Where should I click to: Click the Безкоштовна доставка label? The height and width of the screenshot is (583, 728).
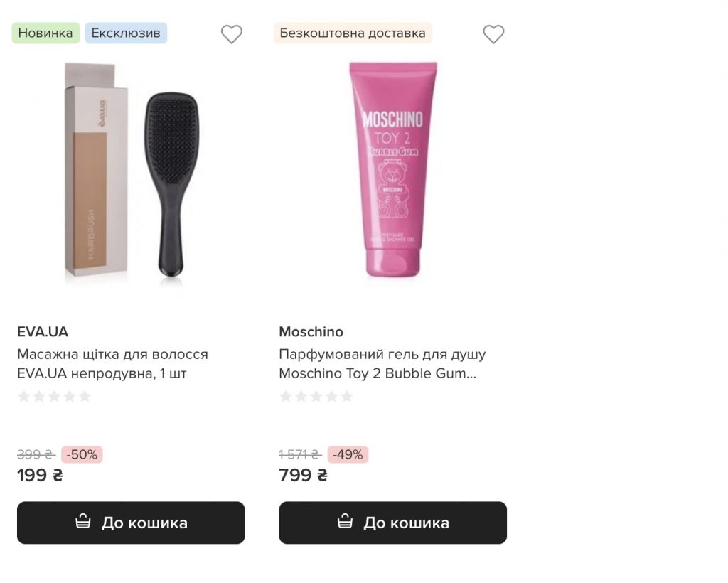tap(353, 33)
